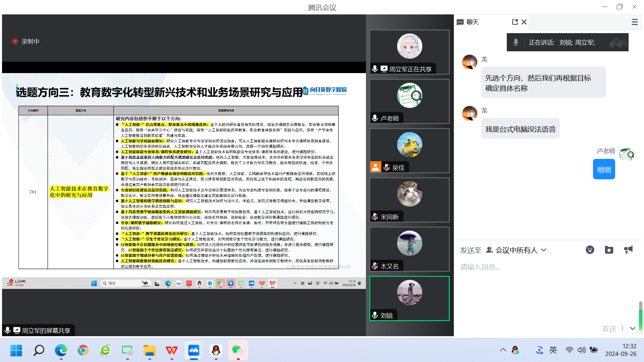
Task: Open green IE-style browser from taskbar
Action: pyautogui.click(x=105, y=350)
